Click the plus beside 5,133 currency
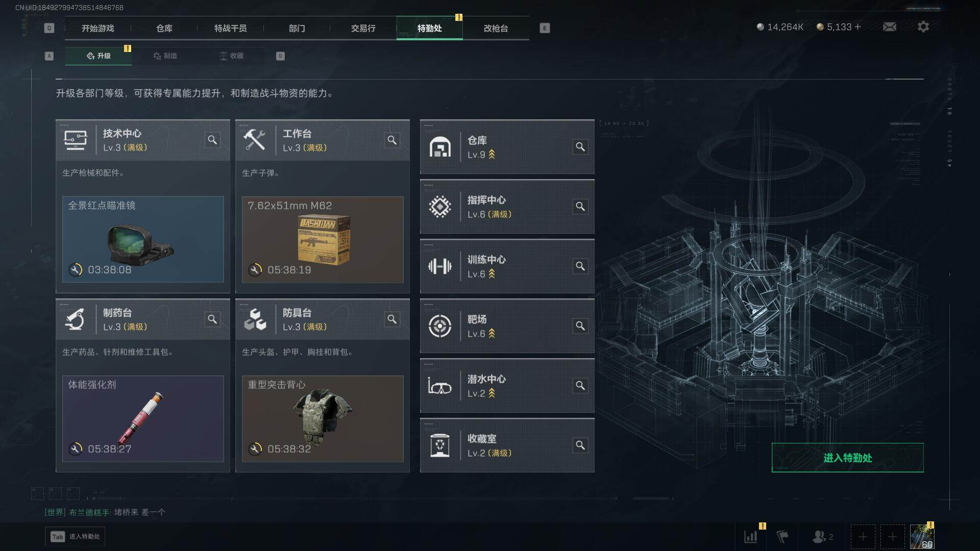The height and width of the screenshot is (551, 980). click(x=857, y=27)
